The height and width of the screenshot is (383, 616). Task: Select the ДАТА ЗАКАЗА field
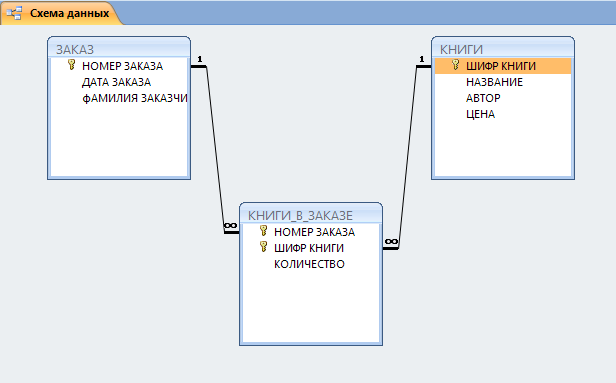click(119, 82)
